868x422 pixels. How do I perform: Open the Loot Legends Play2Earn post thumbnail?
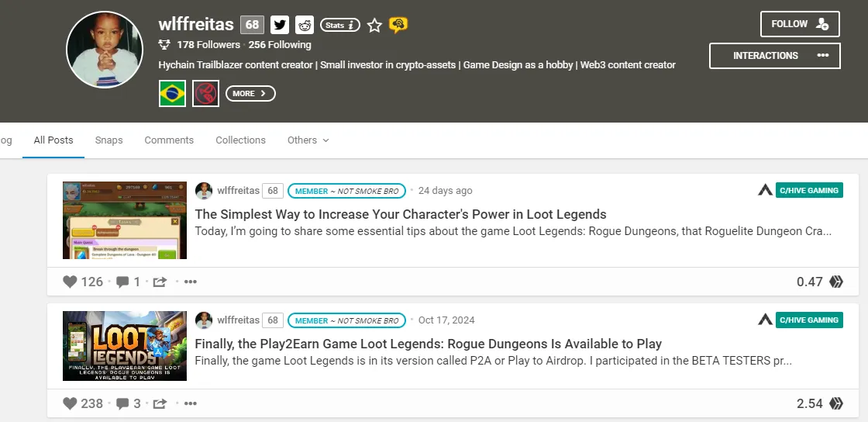(125, 345)
